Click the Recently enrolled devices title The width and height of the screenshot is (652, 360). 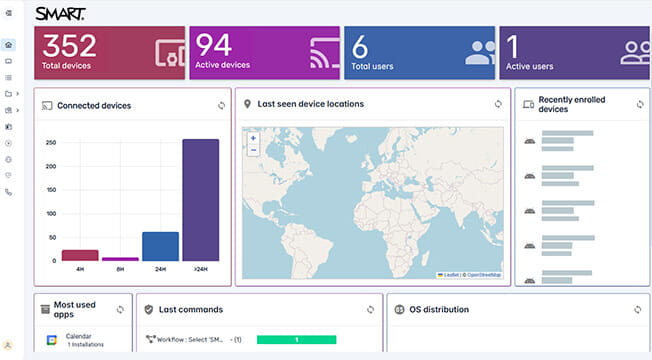572,104
